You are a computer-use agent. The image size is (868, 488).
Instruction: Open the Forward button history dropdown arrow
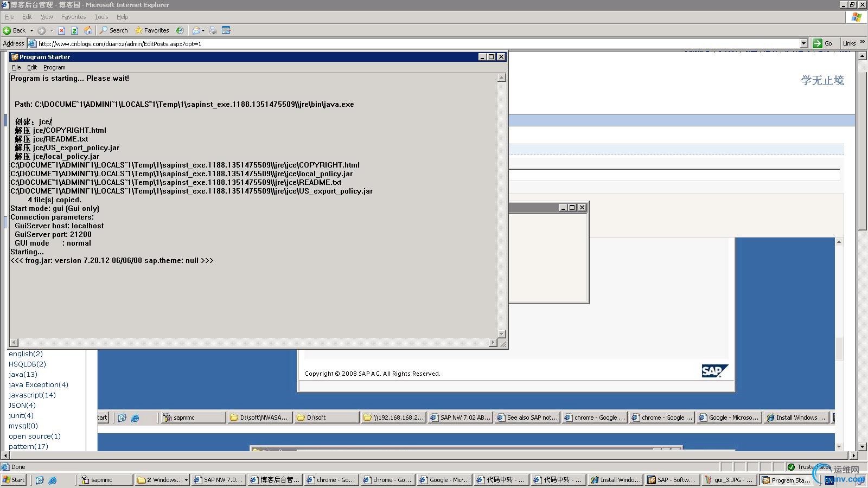pos(52,30)
